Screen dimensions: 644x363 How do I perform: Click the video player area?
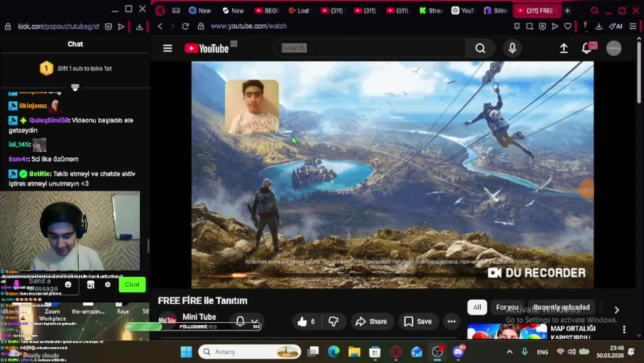point(392,174)
